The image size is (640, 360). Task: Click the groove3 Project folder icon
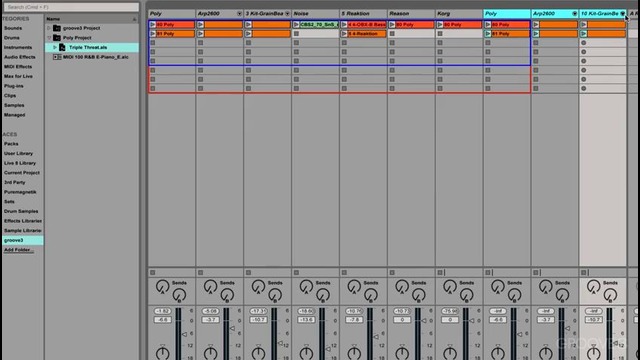57,28
